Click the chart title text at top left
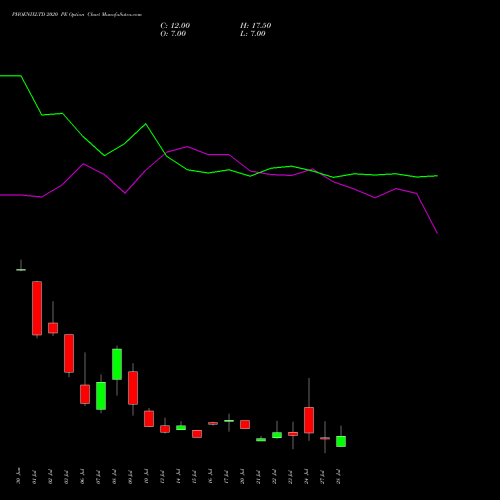Image resolution: width=500 pixels, height=500 pixels. coord(77,15)
